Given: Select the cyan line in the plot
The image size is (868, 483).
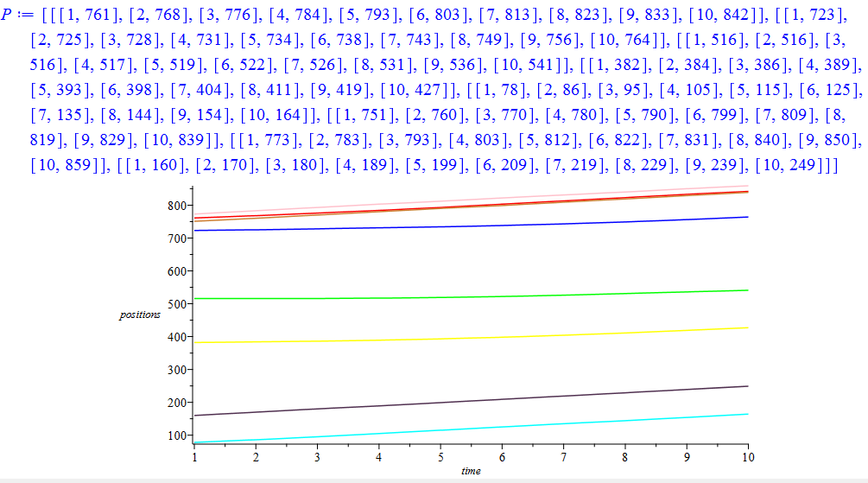Looking at the screenshot, I should click(x=471, y=427).
